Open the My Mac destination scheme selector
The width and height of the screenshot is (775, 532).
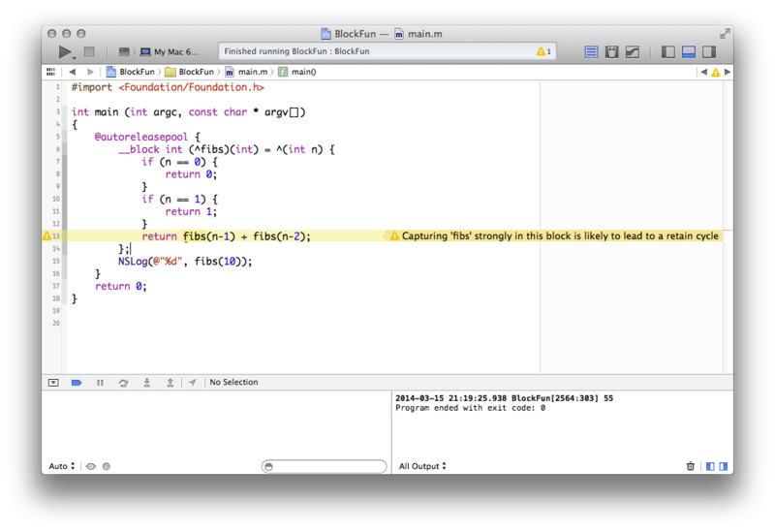pyautogui.click(x=168, y=51)
